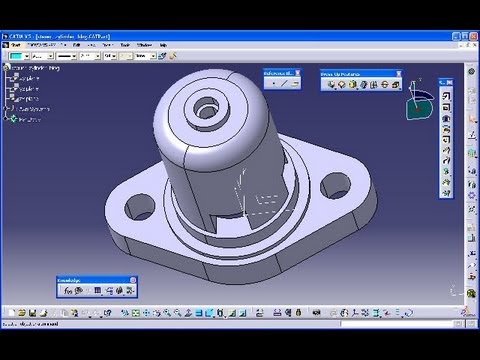Click the Save icon in bottom toolbar
Viewport: 480px width, 360px height.
coord(32,313)
